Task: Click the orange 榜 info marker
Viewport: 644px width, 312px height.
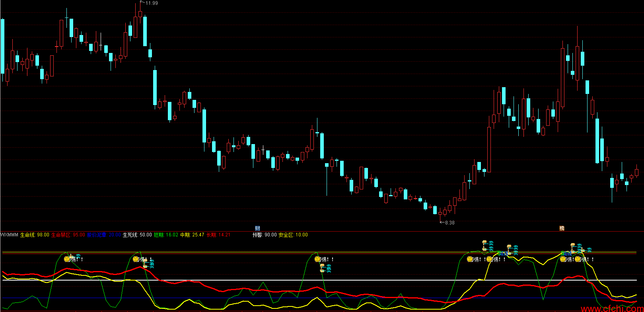Action: tap(562, 228)
